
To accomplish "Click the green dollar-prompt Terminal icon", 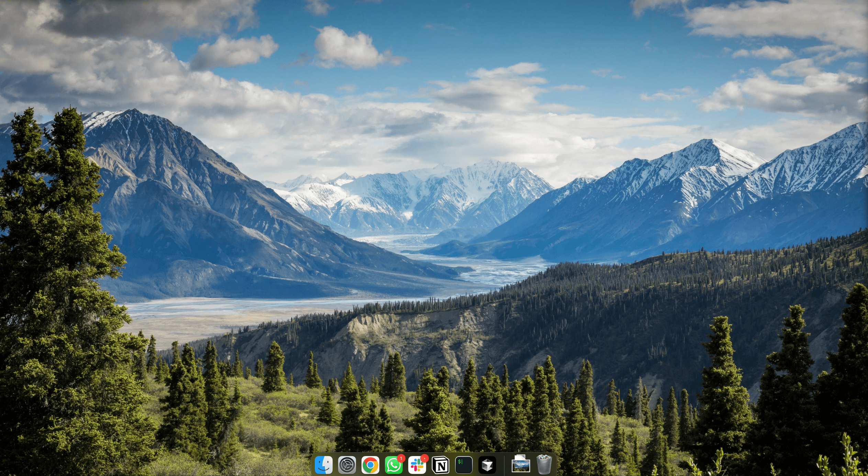I will pyautogui.click(x=464, y=465).
